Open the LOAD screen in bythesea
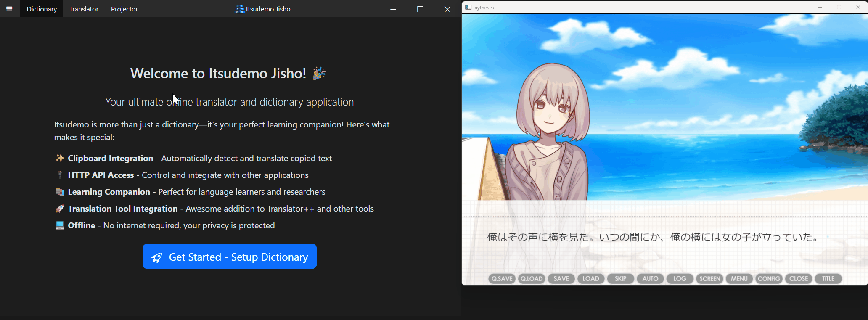This screenshot has width=868, height=320. click(x=591, y=279)
